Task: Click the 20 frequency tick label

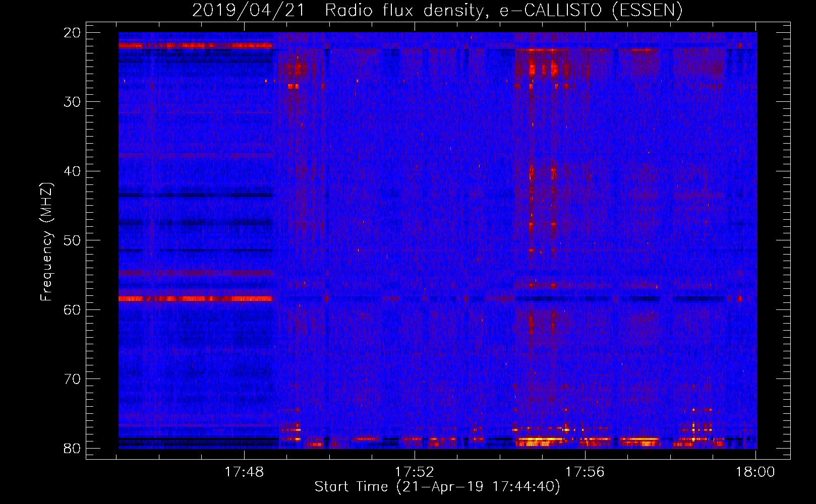Action: tap(72, 33)
